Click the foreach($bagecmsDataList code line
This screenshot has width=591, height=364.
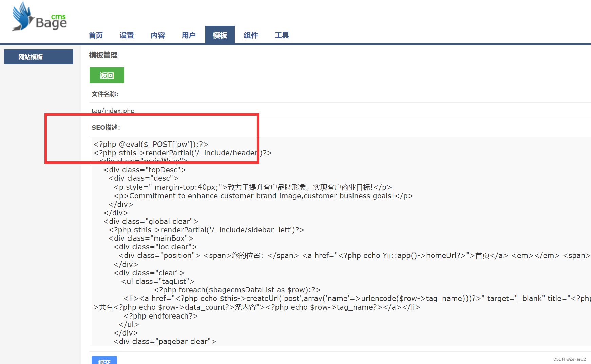(237, 290)
